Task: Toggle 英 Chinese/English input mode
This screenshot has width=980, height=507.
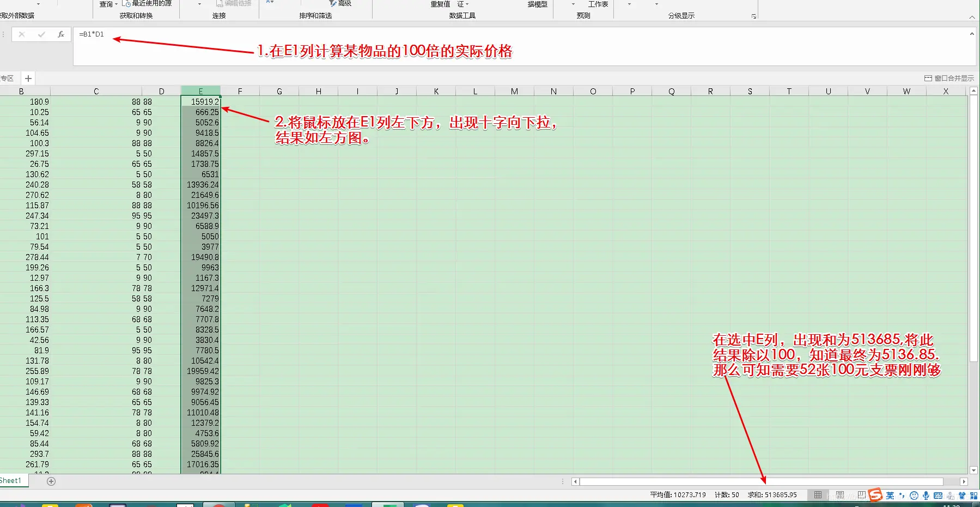Action: (890, 494)
